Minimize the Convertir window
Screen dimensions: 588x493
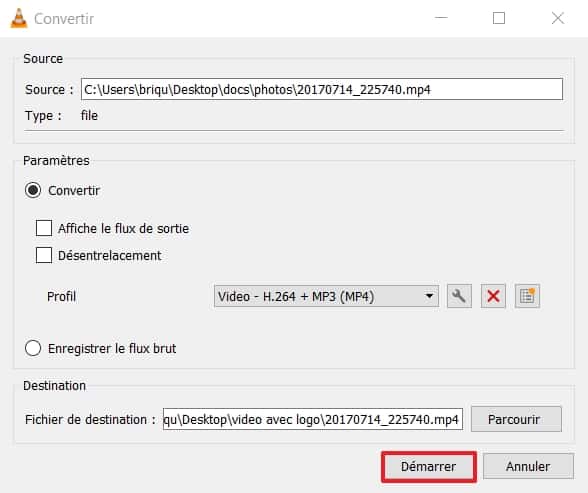click(x=441, y=18)
